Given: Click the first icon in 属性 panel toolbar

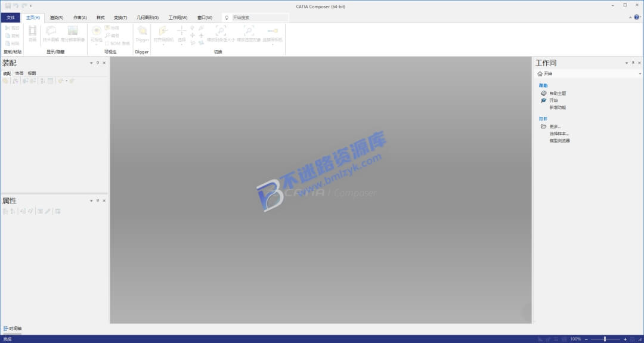Looking at the screenshot, I should (5, 211).
